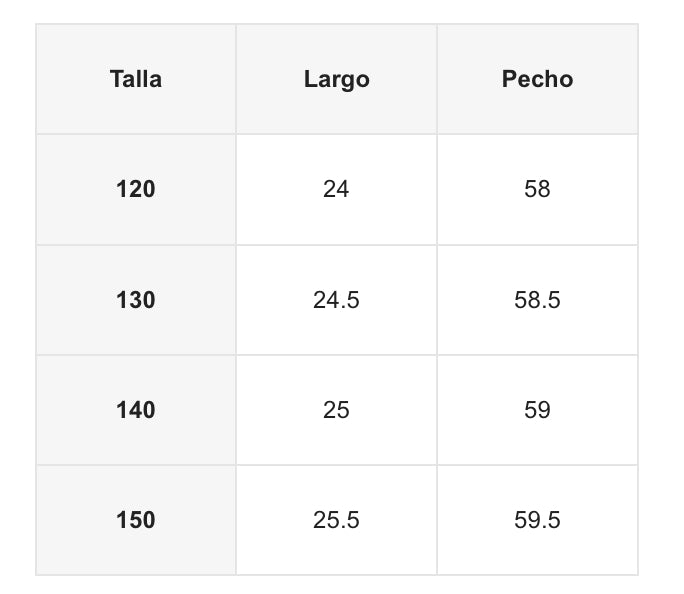Click the Pecho column header

click(x=537, y=80)
